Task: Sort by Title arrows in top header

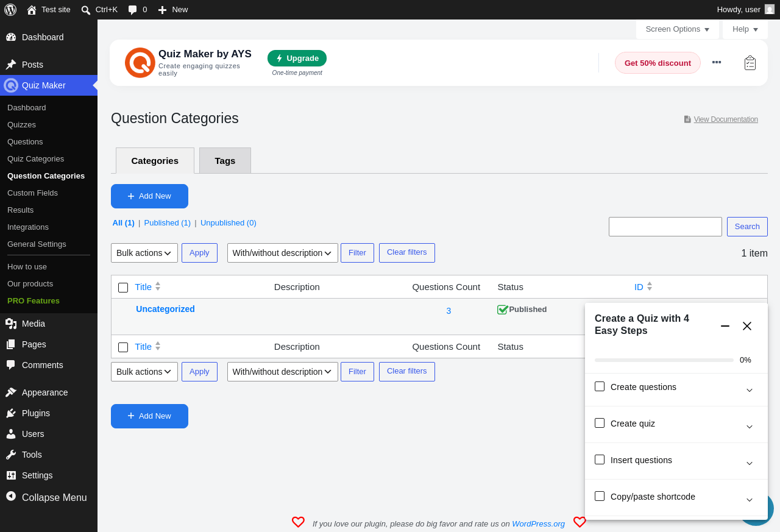Action: pos(158,286)
